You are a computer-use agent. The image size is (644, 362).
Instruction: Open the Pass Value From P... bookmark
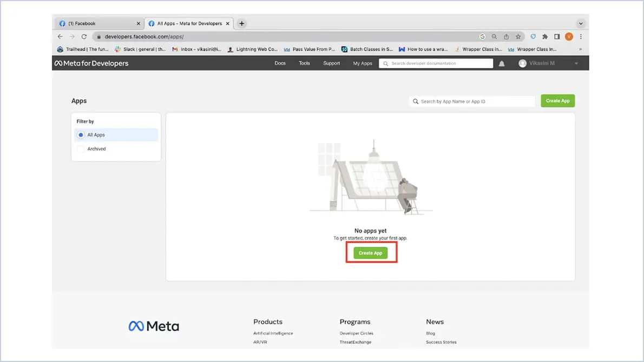coord(309,49)
